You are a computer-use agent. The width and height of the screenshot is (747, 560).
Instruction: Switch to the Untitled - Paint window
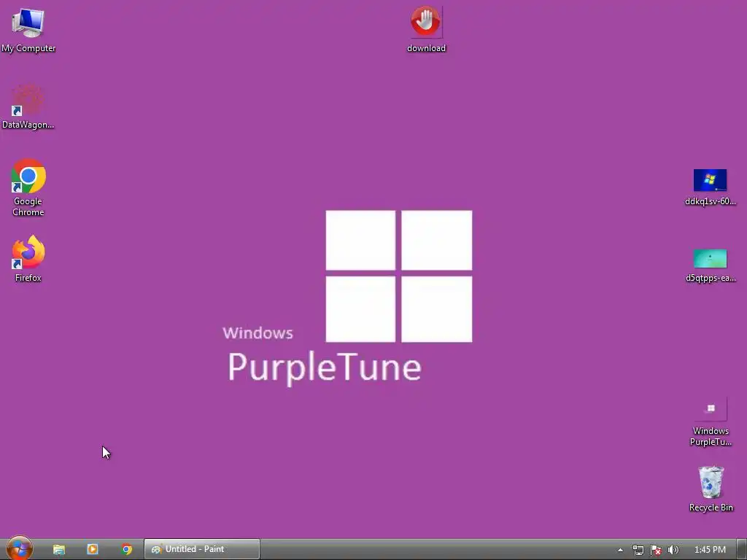(202, 549)
